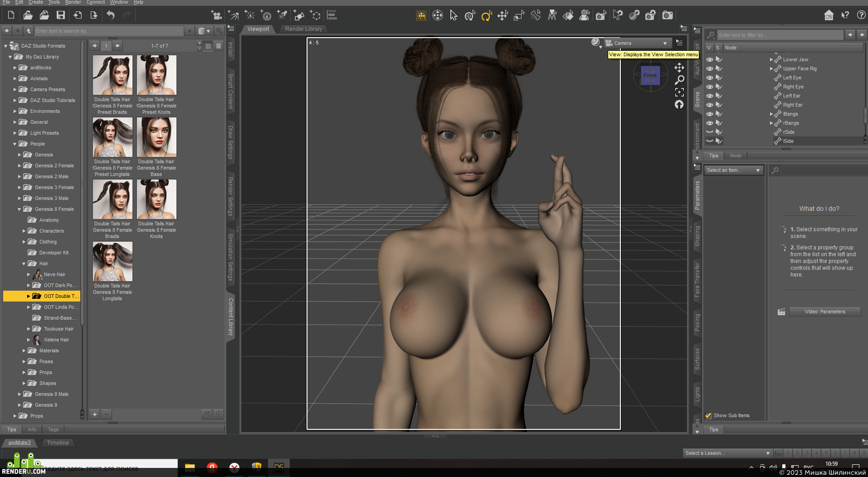This screenshot has width=868, height=477.
Task: Expand the Genesis 9 folder
Action: [20, 405]
